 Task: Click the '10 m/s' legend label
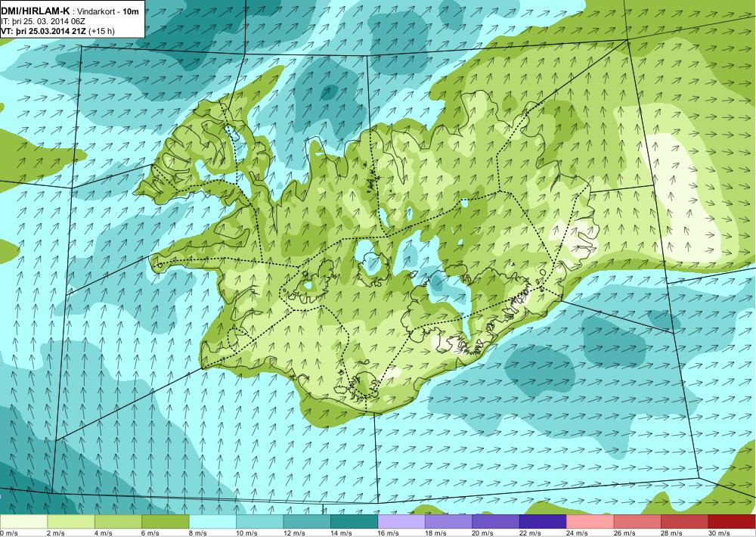[x=247, y=532]
